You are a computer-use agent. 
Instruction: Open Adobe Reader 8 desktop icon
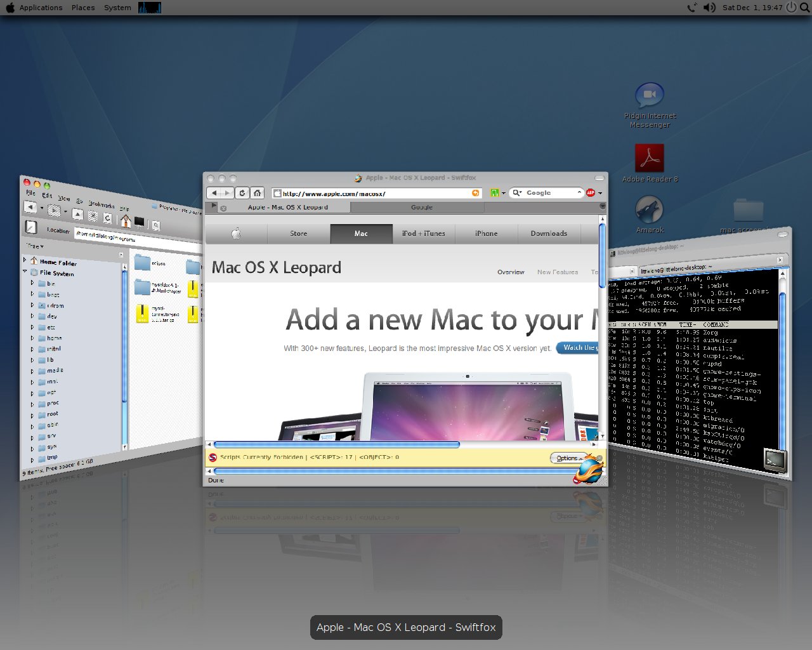(x=650, y=158)
